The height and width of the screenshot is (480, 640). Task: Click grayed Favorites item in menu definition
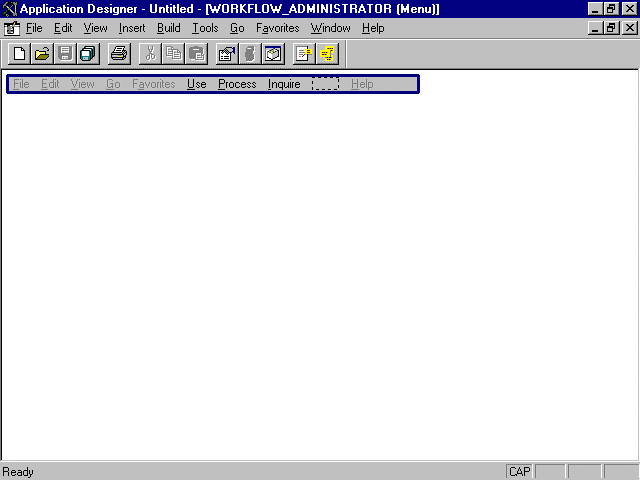coord(154,84)
